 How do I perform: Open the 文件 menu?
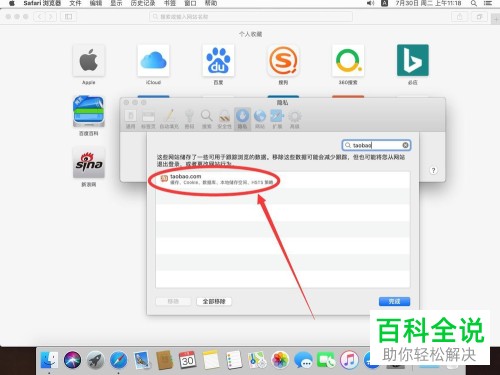pyautogui.click(x=75, y=3)
